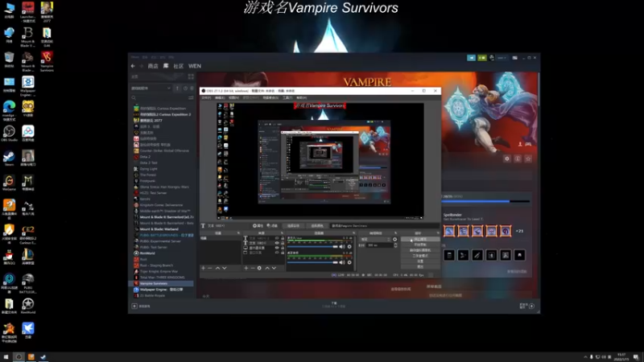Image resolution: width=644 pixels, height=362 pixels.
Task: Click the recent-activity clock icon in Steam library
Action: (x=185, y=88)
